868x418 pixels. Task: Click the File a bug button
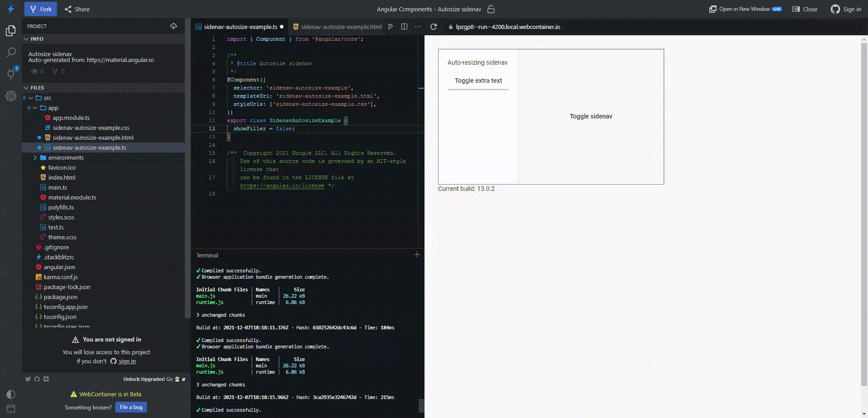click(131, 407)
